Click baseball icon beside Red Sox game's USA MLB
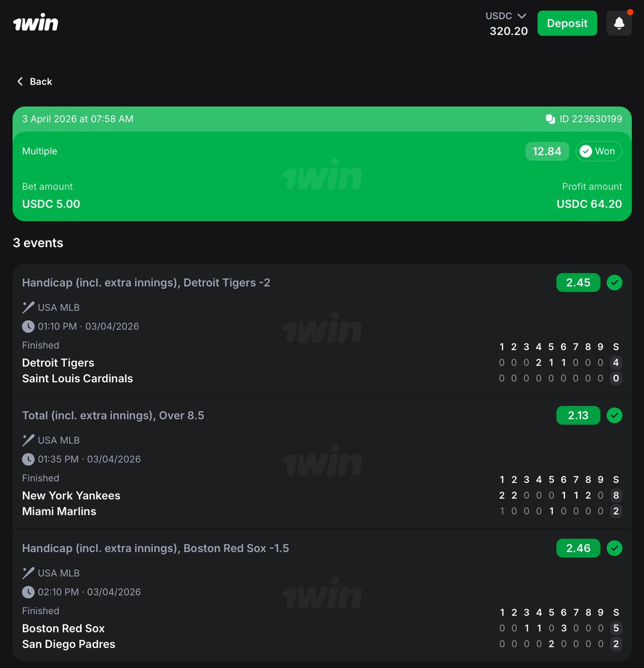644x668 pixels. (28, 573)
